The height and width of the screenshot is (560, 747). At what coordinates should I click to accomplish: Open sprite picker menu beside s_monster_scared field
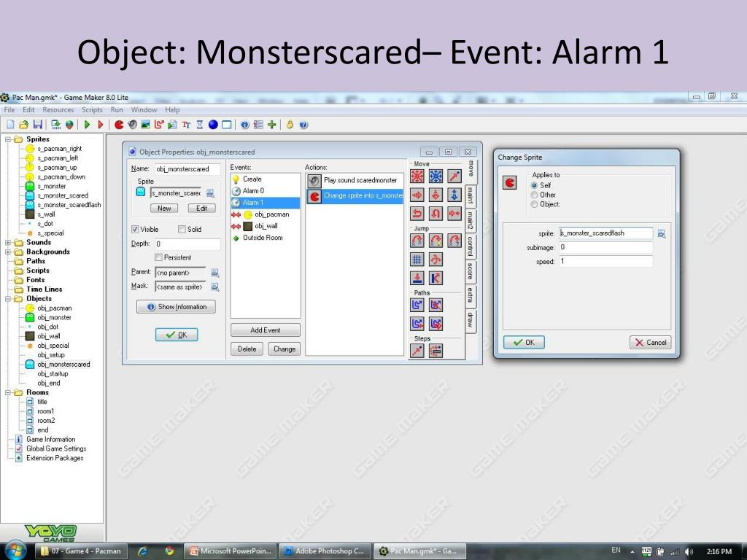[210, 193]
